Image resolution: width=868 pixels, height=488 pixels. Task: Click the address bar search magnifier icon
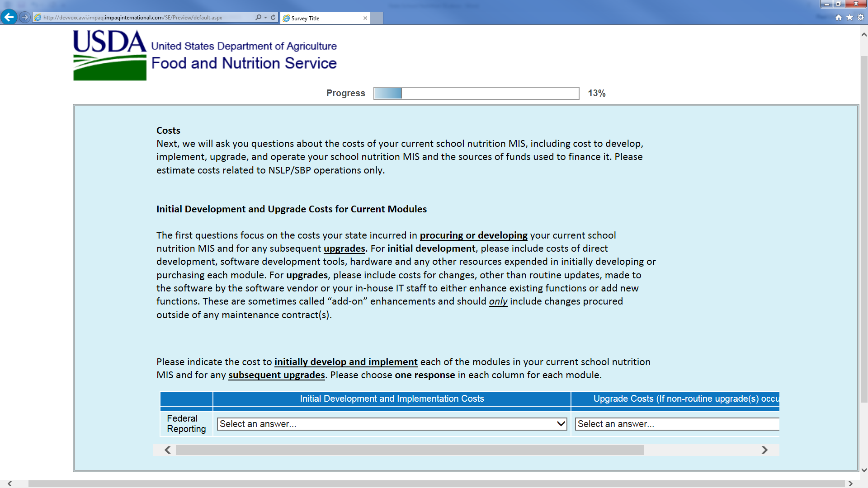point(258,17)
